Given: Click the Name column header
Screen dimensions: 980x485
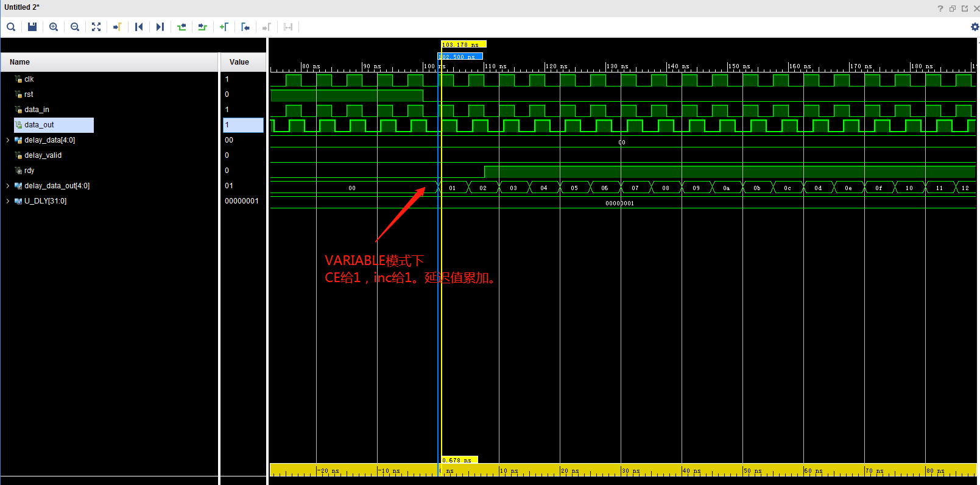Looking at the screenshot, I should 110,62.
